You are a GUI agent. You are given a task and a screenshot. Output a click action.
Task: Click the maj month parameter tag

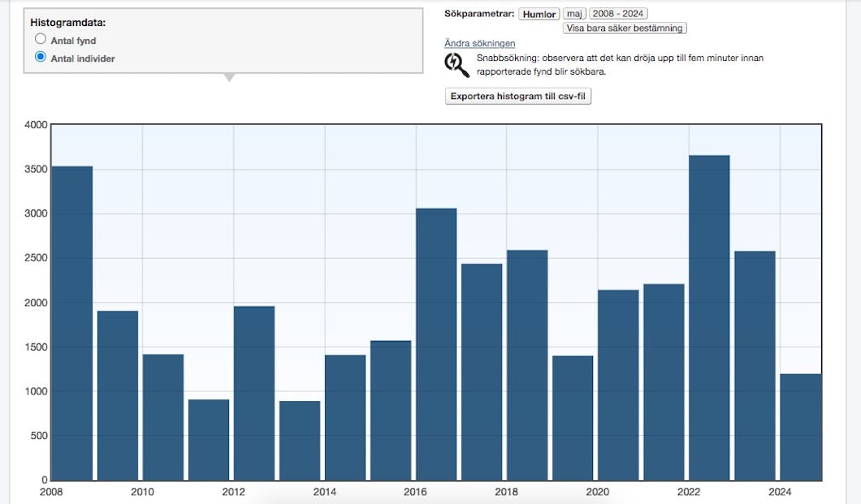pyautogui.click(x=574, y=14)
